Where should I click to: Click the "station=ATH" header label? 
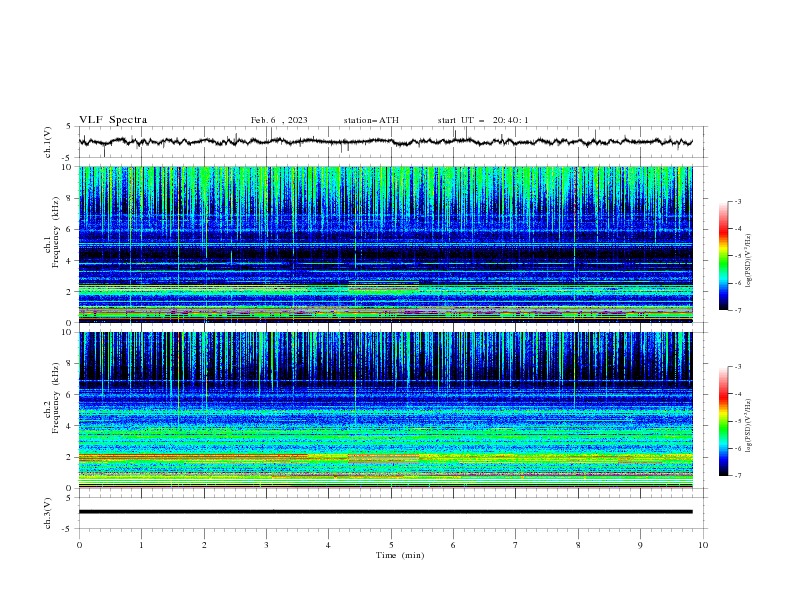(x=371, y=120)
